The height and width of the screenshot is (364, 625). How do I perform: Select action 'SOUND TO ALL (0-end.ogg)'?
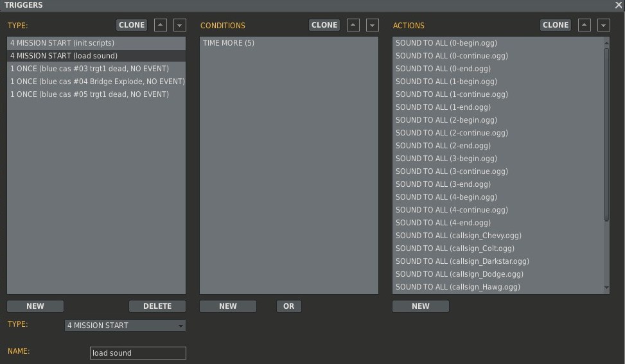coord(498,69)
